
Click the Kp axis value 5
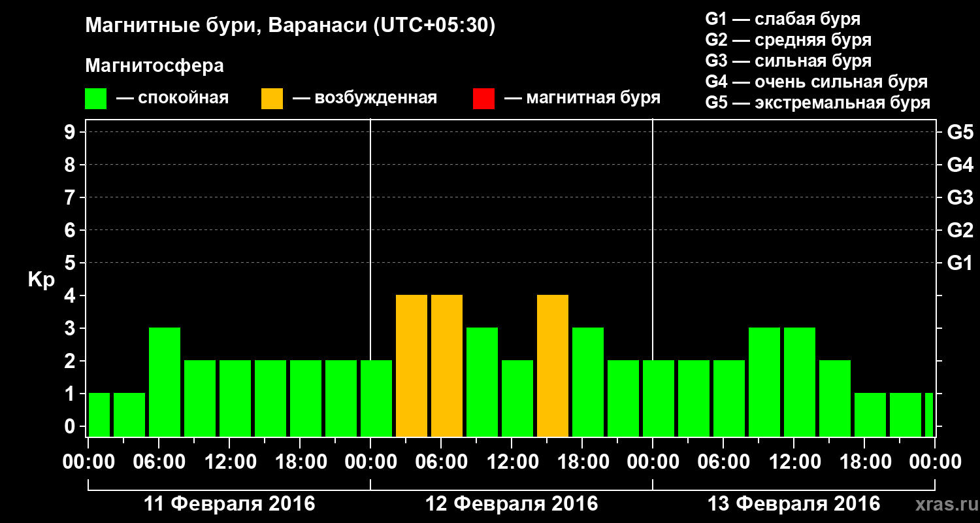tap(71, 263)
